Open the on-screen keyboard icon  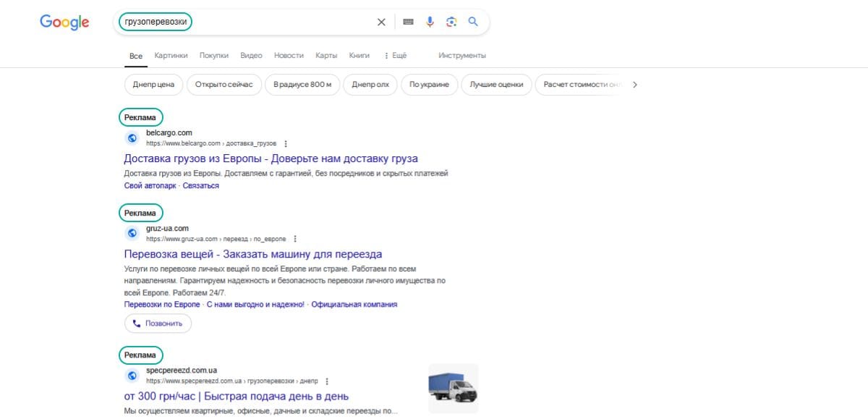(x=408, y=22)
